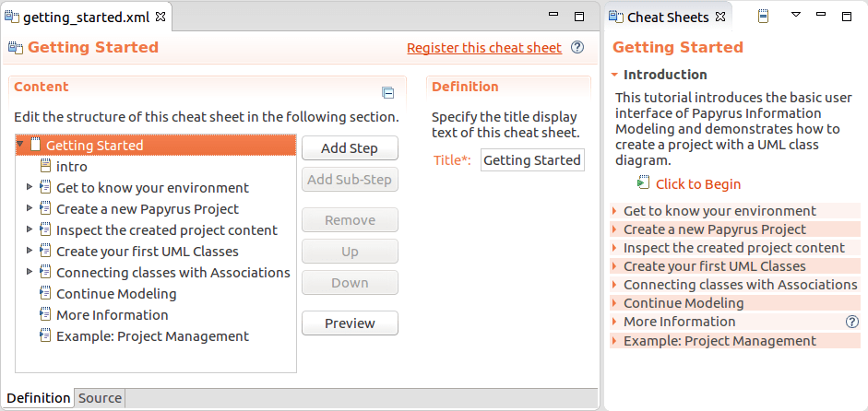Click help icon beside More Information step

(852, 322)
